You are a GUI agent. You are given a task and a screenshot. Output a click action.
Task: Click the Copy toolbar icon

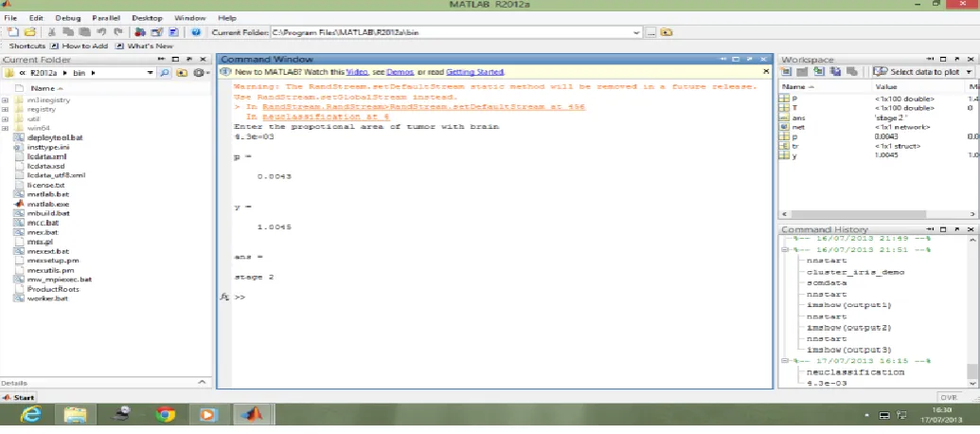click(69, 32)
